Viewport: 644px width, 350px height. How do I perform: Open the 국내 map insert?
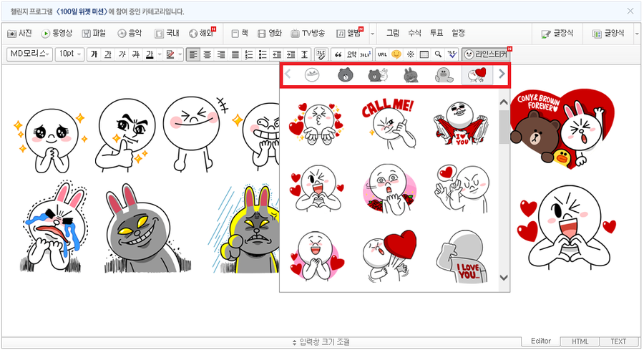pyautogui.click(x=167, y=33)
